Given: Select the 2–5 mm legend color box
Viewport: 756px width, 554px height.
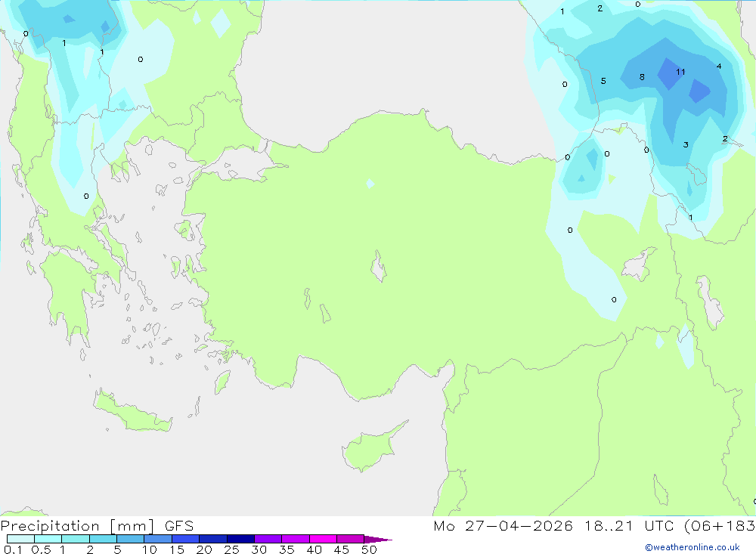Looking at the screenshot, I should (103, 539).
